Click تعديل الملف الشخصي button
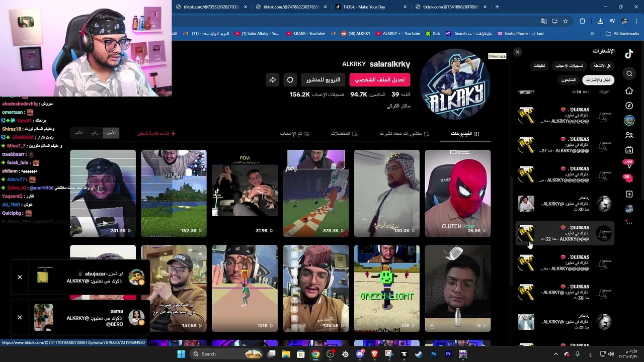644x362 pixels. (379, 80)
